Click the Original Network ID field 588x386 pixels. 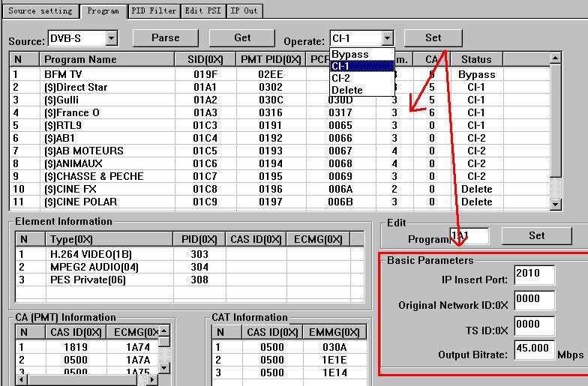tap(534, 300)
